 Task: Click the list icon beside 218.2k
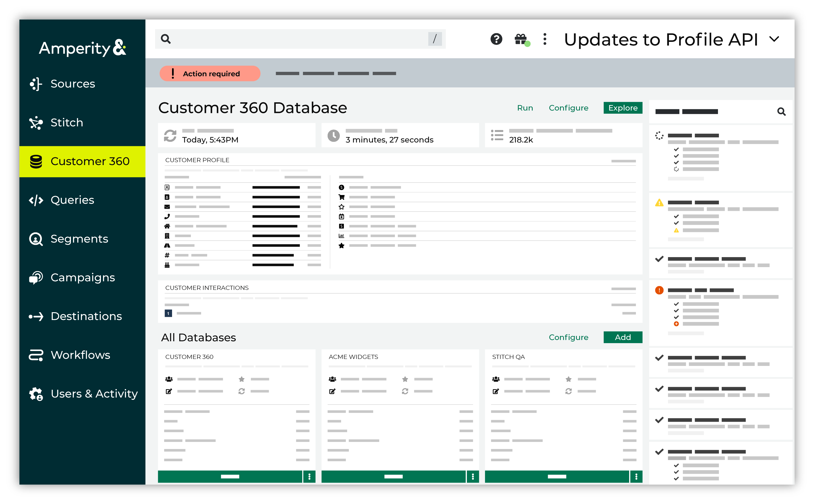(497, 135)
